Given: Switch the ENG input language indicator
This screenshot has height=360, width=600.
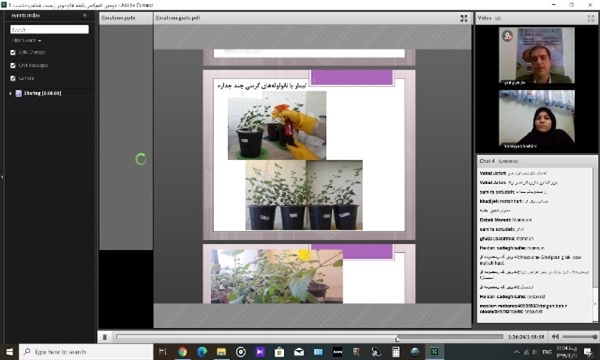Looking at the screenshot, I should tap(547, 352).
